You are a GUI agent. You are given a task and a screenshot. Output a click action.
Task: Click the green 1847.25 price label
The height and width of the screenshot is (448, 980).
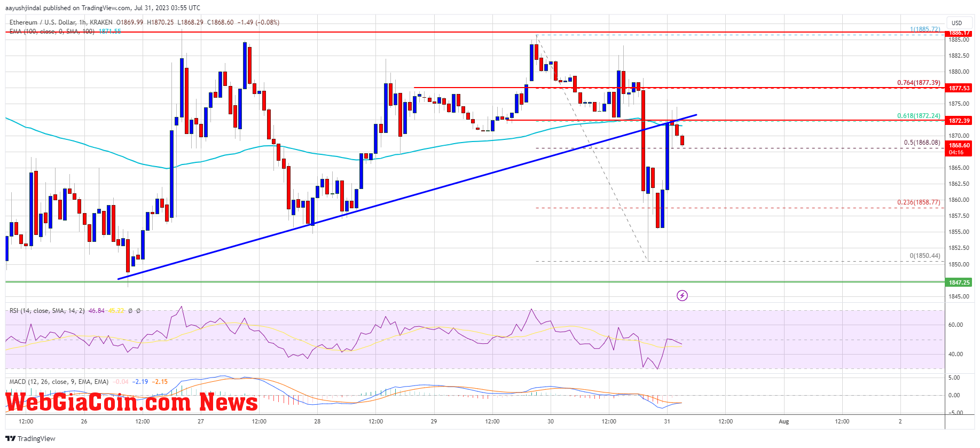pyautogui.click(x=959, y=282)
